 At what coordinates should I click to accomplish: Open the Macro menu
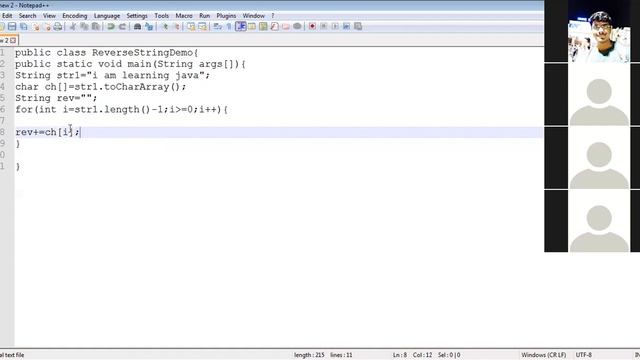[184, 16]
